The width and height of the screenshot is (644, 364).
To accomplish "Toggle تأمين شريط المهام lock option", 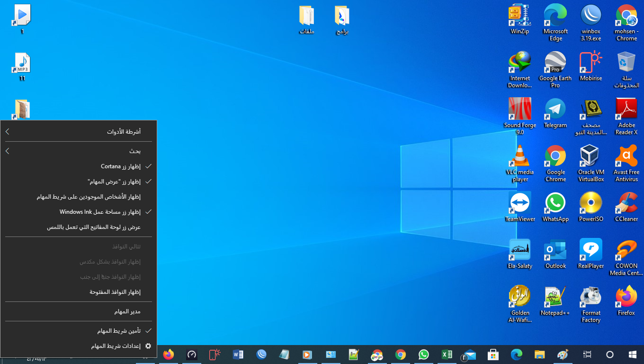I will pos(79,330).
